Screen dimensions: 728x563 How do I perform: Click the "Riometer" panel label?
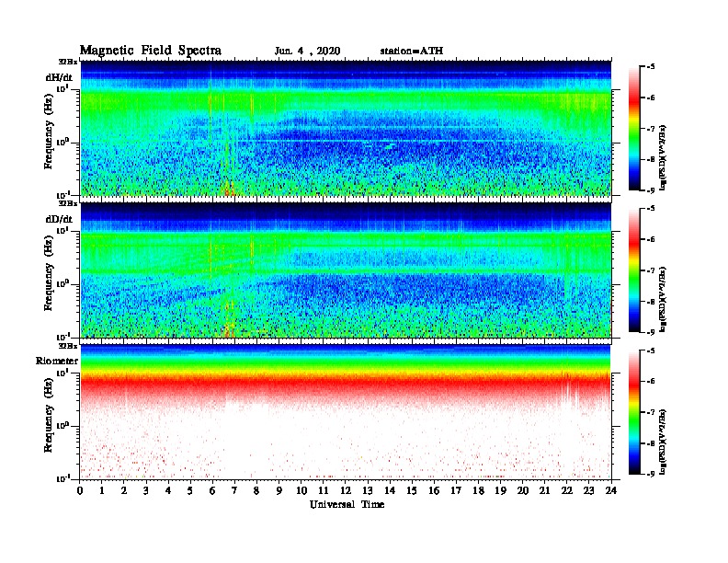coord(57,361)
